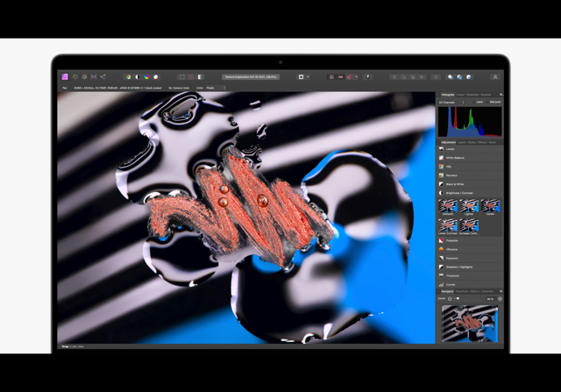Image resolution: width=561 pixels, height=392 pixels.
Task: Switch to the Liquify persona icon
Action: [75, 76]
